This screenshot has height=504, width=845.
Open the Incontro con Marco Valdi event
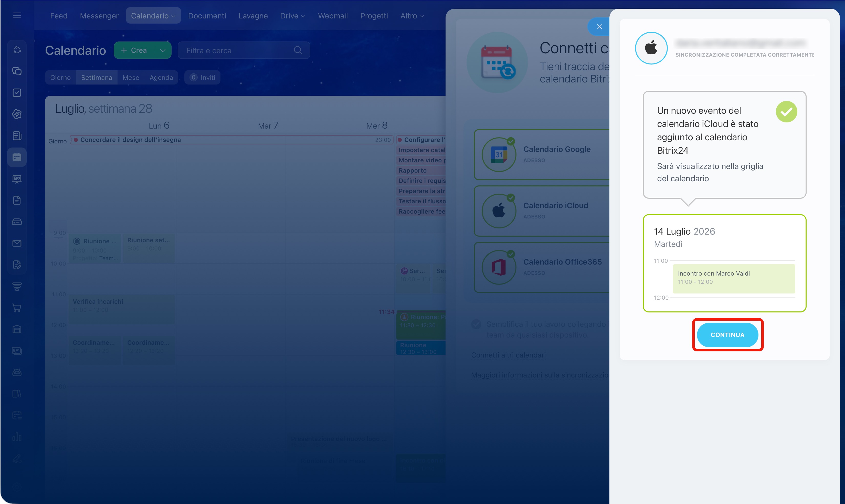click(x=734, y=278)
